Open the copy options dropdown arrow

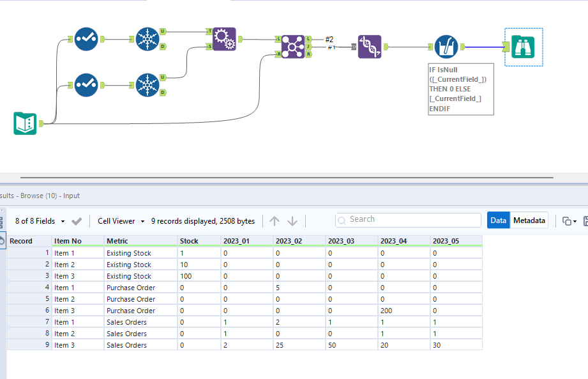click(x=577, y=219)
